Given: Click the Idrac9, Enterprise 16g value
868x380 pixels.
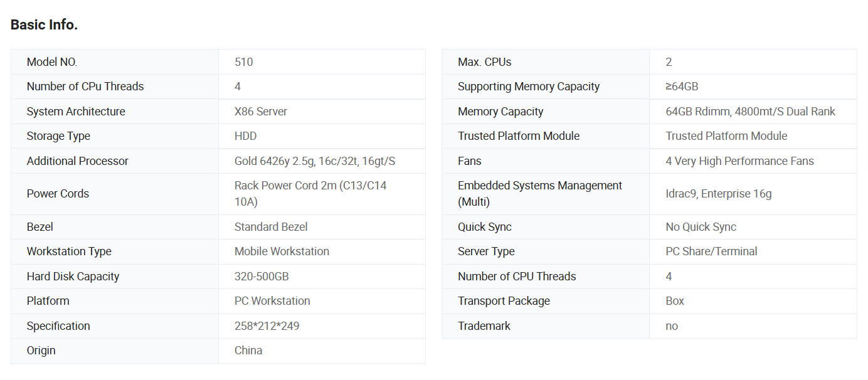Looking at the screenshot, I should click(719, 194).
